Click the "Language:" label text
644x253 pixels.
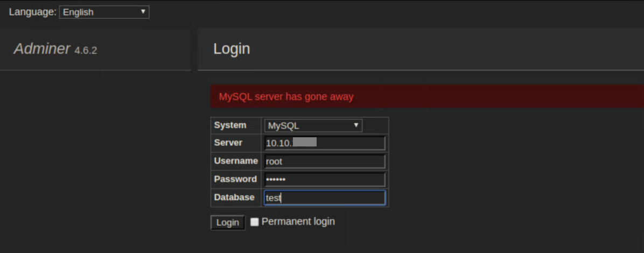32,12
